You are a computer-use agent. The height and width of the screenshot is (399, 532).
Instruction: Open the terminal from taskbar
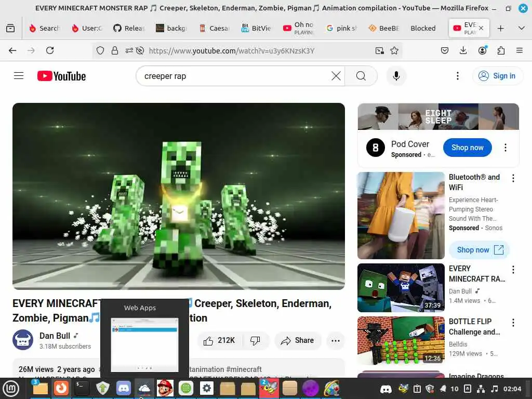coord(82,389)
